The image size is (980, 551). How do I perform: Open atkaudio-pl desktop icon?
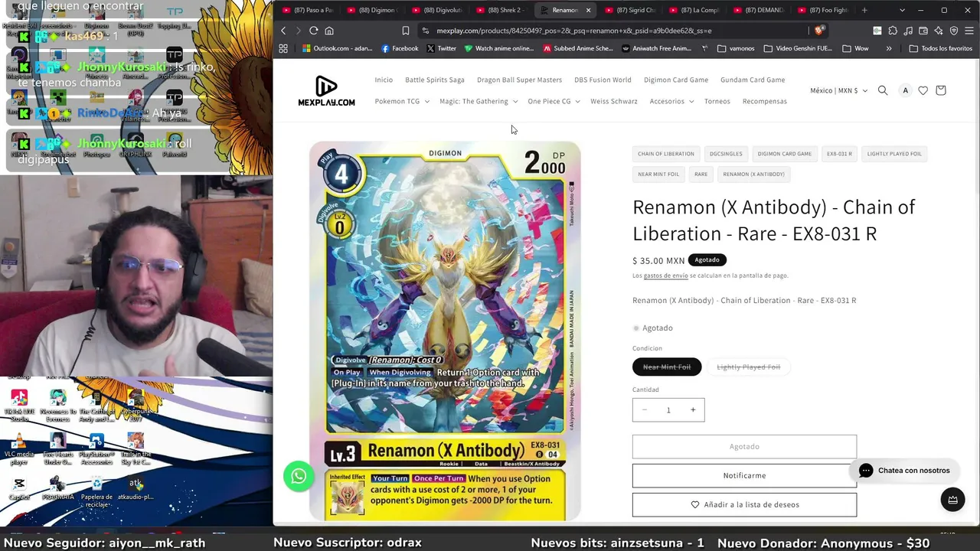(x=136, y=488)
